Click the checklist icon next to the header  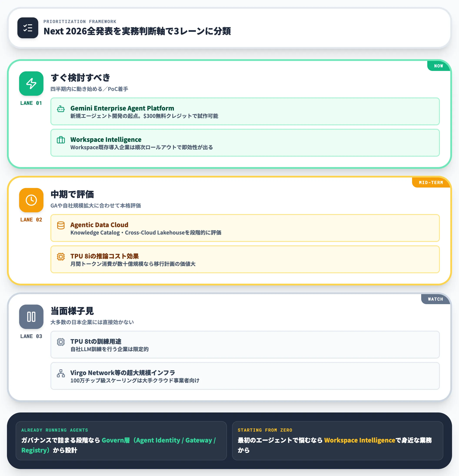pos(27,28)
